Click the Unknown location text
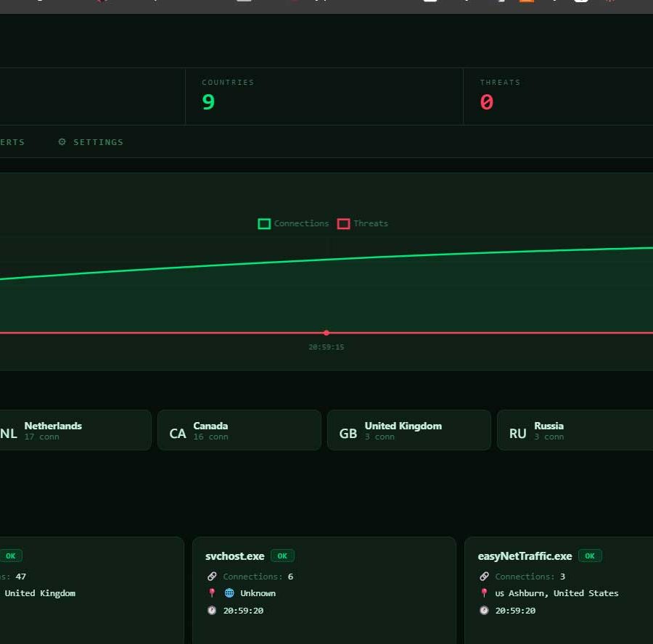The height and width of the screenshot is (644, 653). click(x=258, y=593)
